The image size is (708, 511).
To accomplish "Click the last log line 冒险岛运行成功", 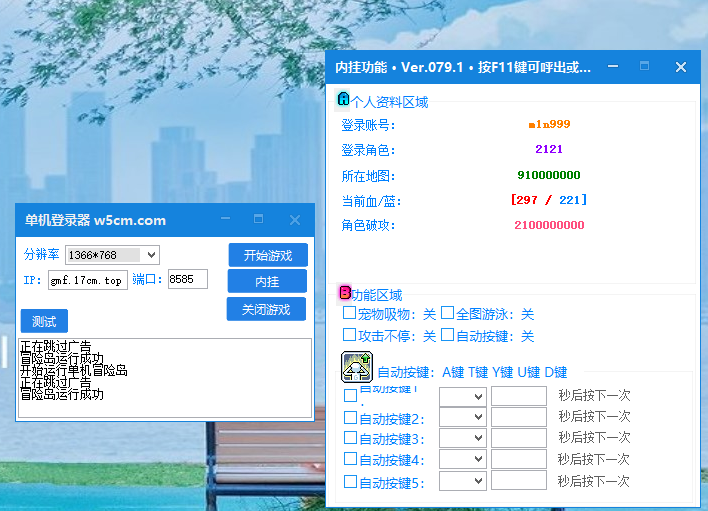I will tap(62, 395).
